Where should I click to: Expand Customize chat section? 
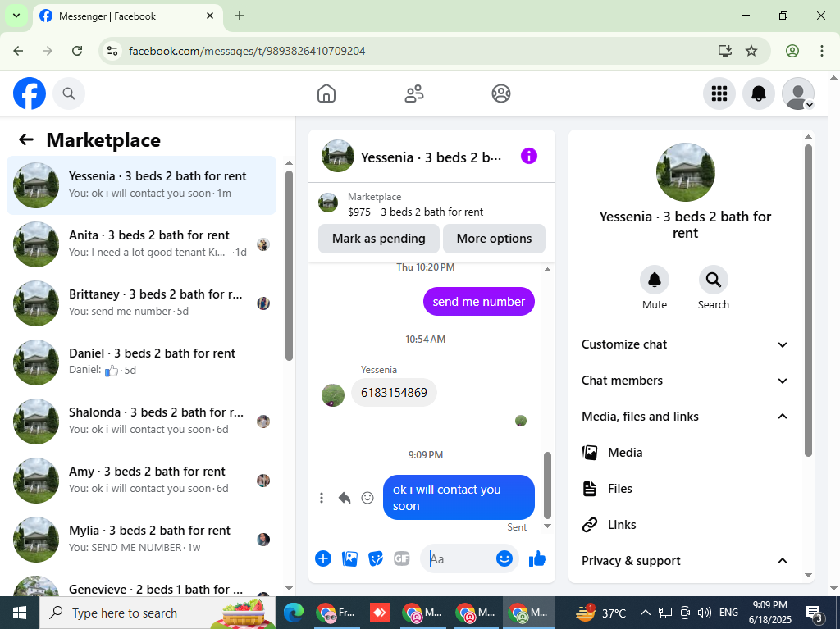coord(686,344)
